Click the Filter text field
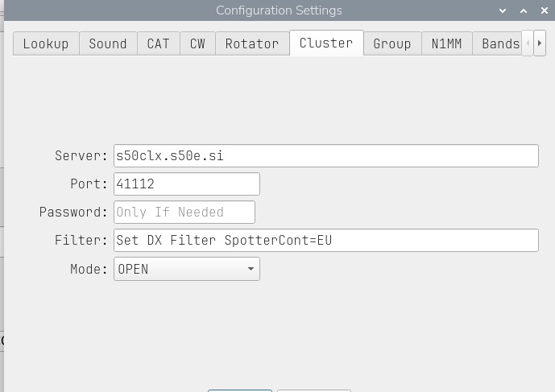 point(325,240)
